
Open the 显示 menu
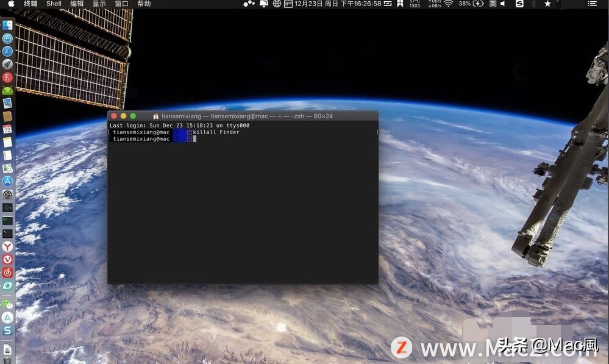[x=99, y=4]
